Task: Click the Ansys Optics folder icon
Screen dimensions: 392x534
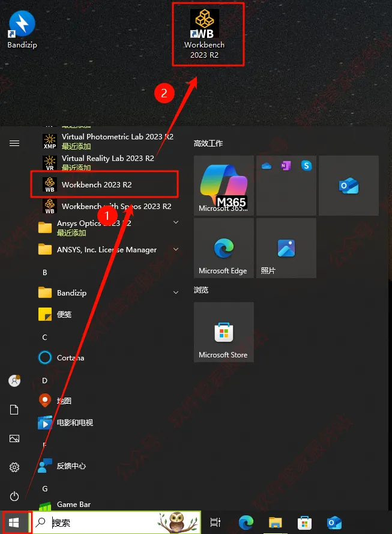Action: (x=45, y=227)
